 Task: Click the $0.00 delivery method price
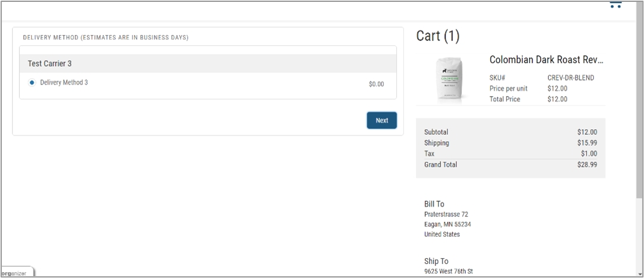376,84
